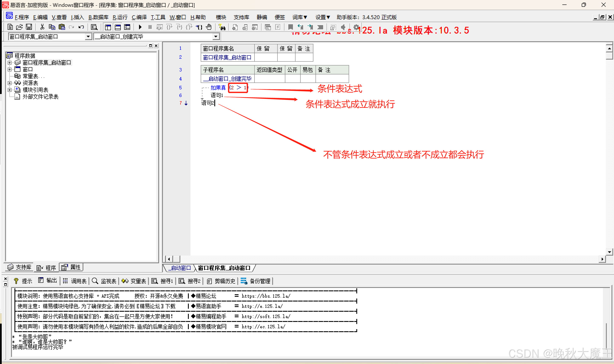The height and width of the screenshot is (364, 614).
Task: Click the Save floppy disk icon
Action: click(x=29, y=27)
